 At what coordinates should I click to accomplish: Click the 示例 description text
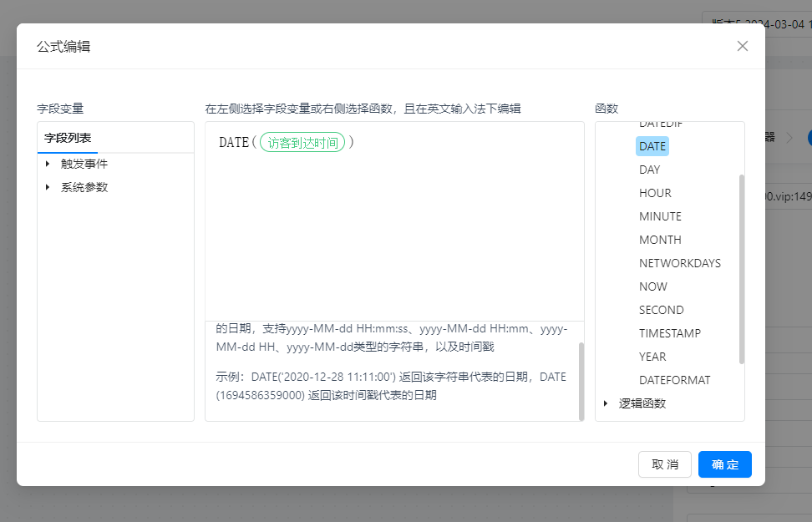(391, 386)
